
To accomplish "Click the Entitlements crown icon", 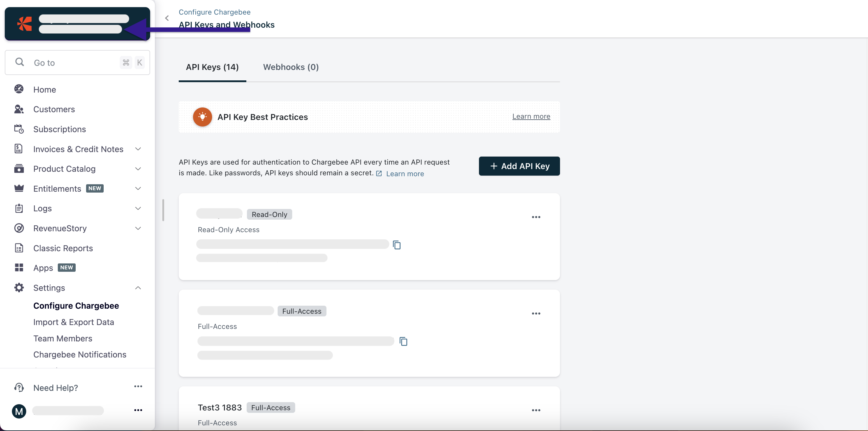I will (19, 188).
